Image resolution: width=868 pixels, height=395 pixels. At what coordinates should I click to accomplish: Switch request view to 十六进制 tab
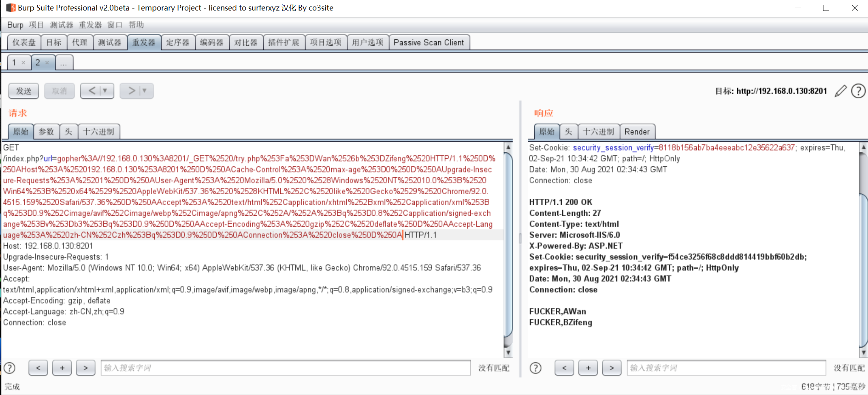[99, 132]
